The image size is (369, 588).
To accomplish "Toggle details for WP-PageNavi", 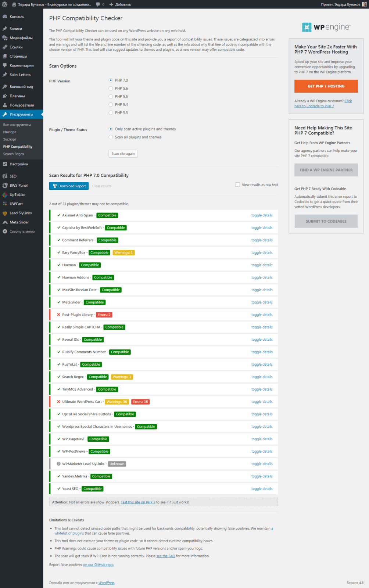I will pyautogui.click(x=262, y=439).
